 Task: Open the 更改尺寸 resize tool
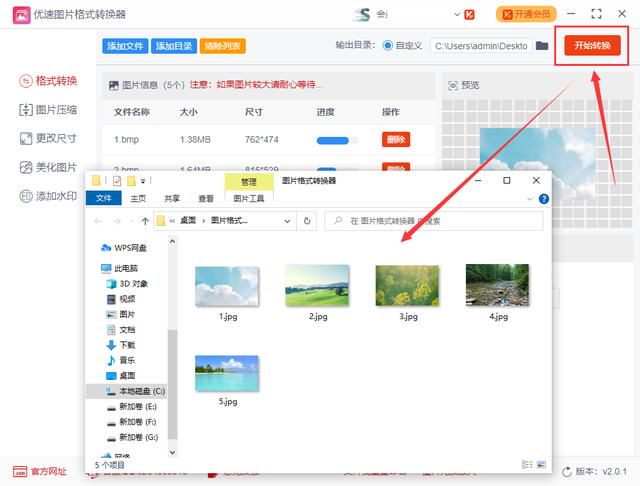pos(48,138)
